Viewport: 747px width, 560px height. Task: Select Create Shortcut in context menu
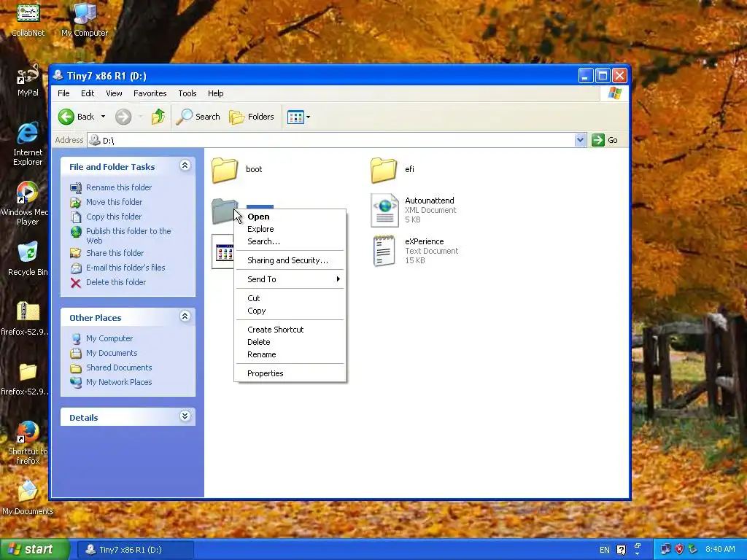tap(290, 330)
